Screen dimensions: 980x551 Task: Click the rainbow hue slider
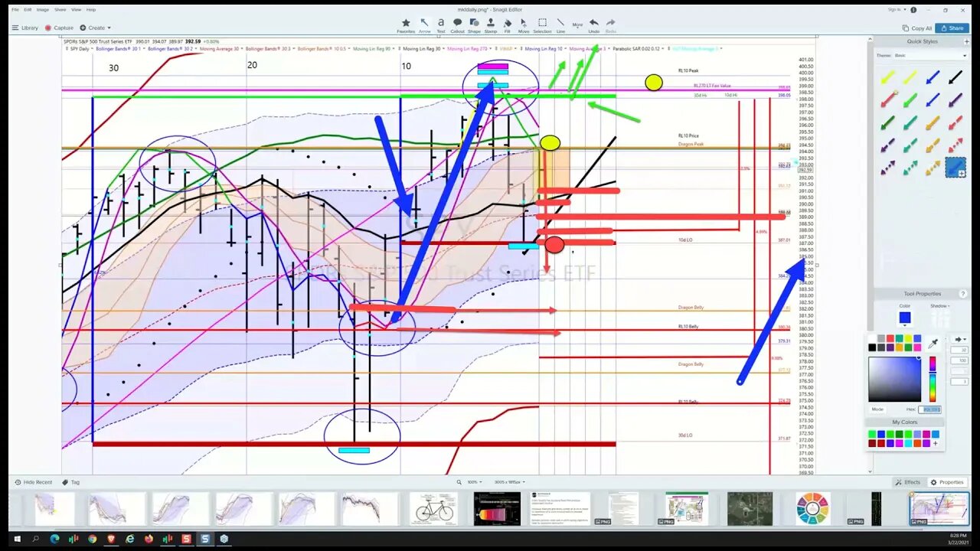click(932, 379)
